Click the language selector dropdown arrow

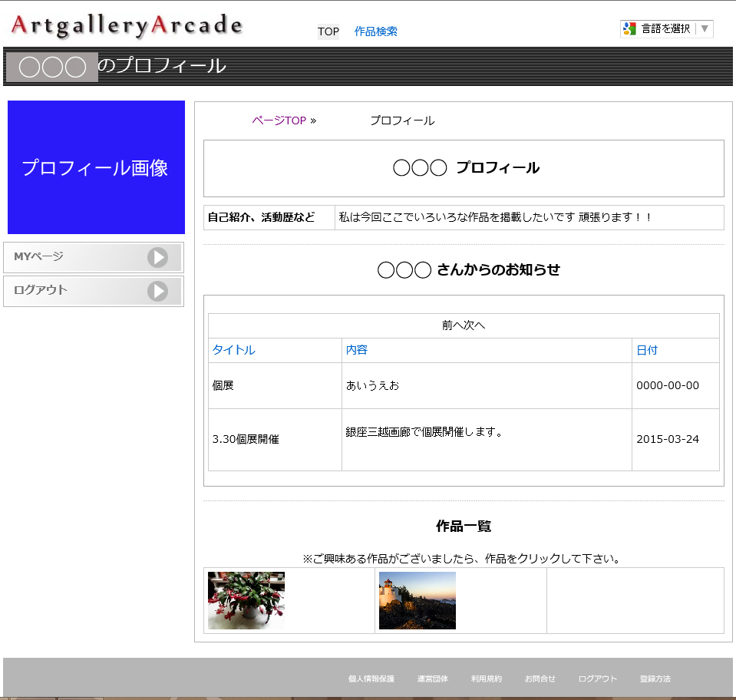(705, 29)
